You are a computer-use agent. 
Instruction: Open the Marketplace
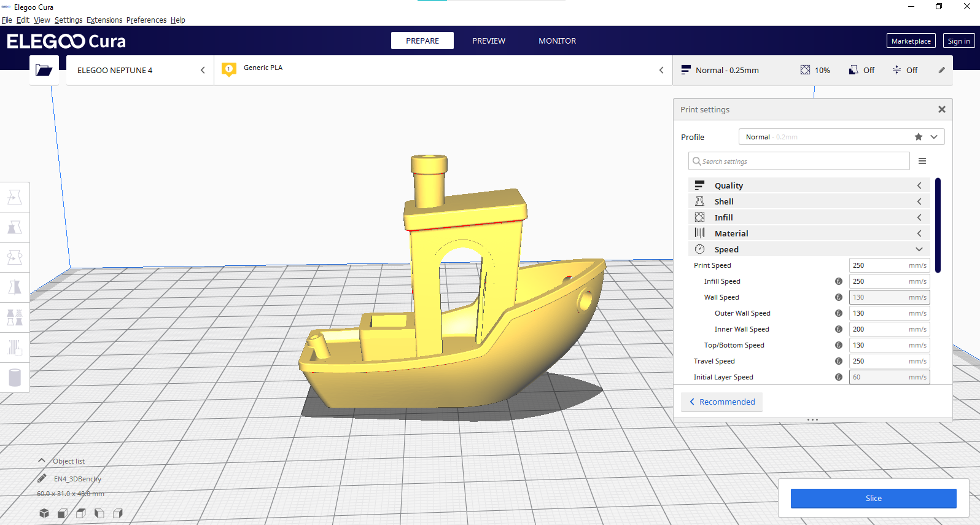[x=911, y=41]
